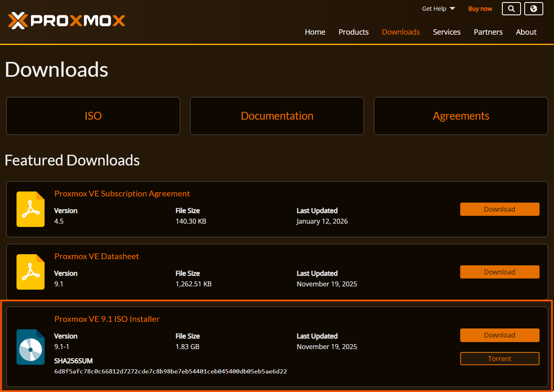Click the January 12, 2026 date
554x392 pixels.
tap(322, 221)
